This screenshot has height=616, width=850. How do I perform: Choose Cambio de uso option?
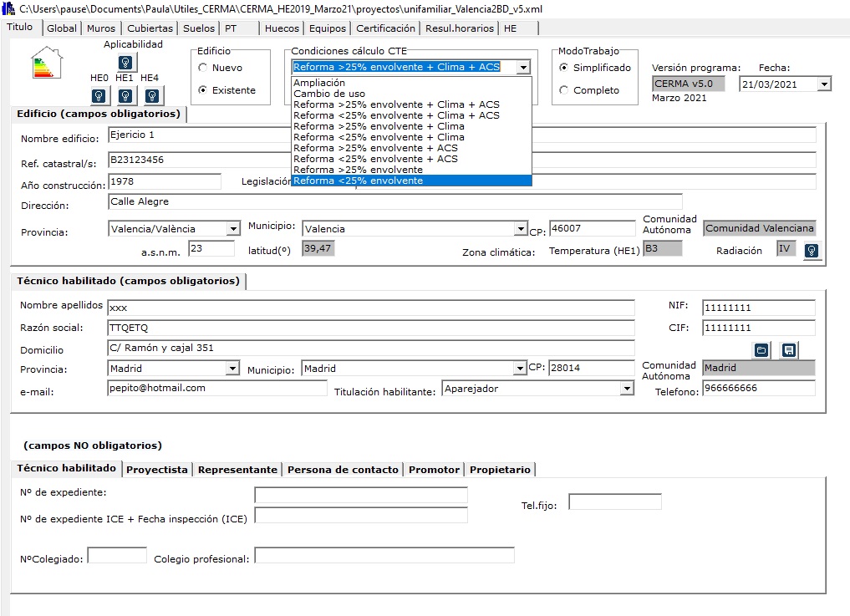(411, 94)
